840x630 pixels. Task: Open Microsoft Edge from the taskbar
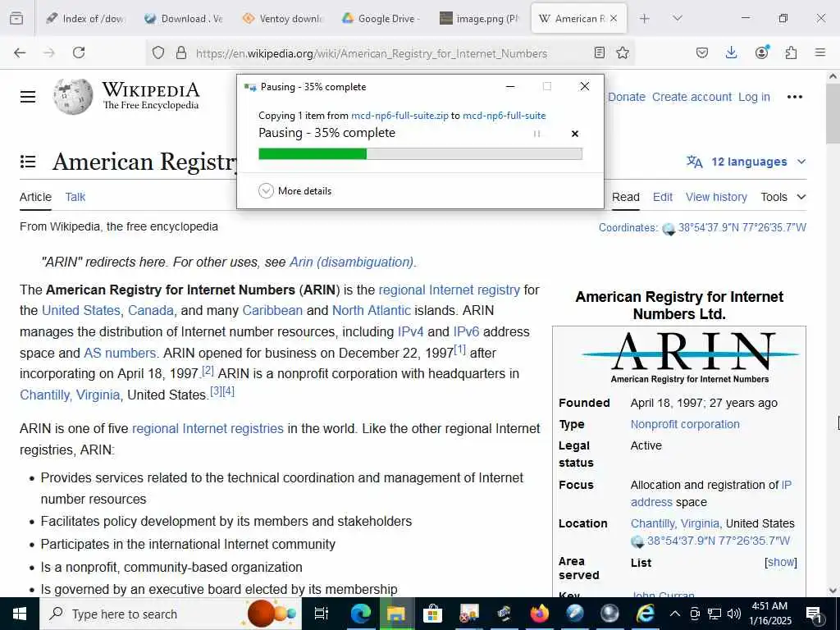pyautogui.click(x=361, y=614)
